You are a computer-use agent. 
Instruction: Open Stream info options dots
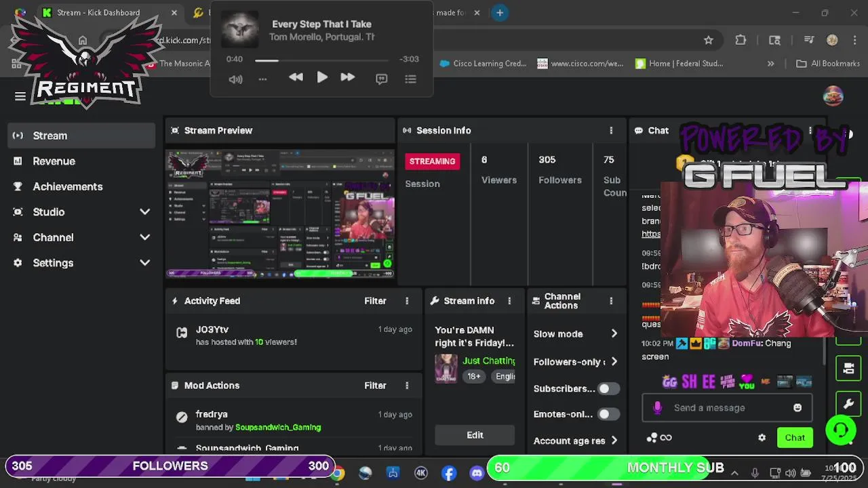tap(509, 301)
